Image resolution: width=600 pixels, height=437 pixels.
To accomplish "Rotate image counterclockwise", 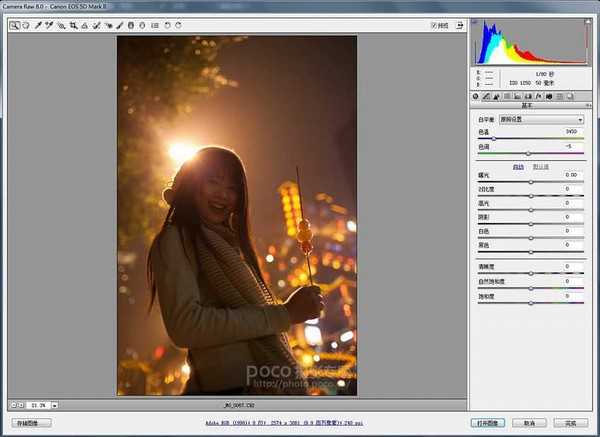I will pos(166,25).
